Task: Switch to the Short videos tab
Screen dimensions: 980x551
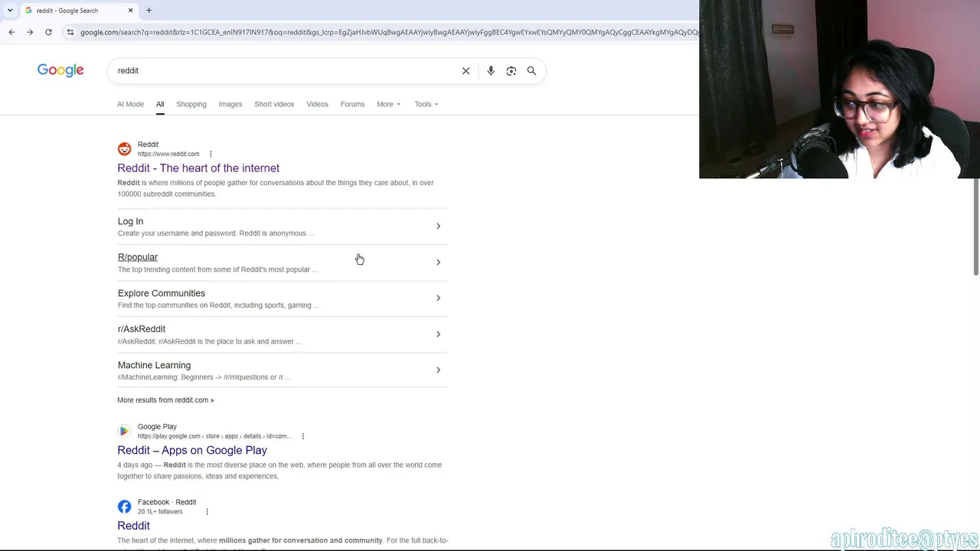Action: pos(274,104)
